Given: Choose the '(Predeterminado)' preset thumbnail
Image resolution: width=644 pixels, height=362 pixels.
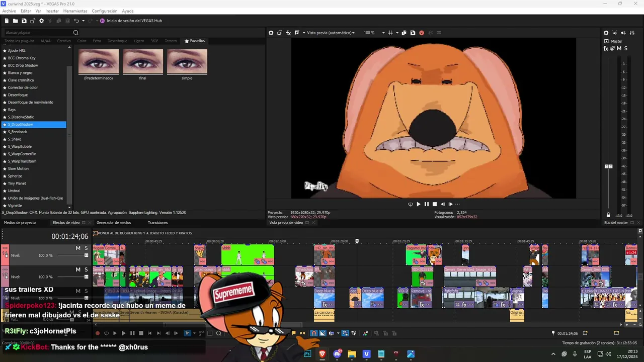Looking at the screenshot, I should coord(99,61).
